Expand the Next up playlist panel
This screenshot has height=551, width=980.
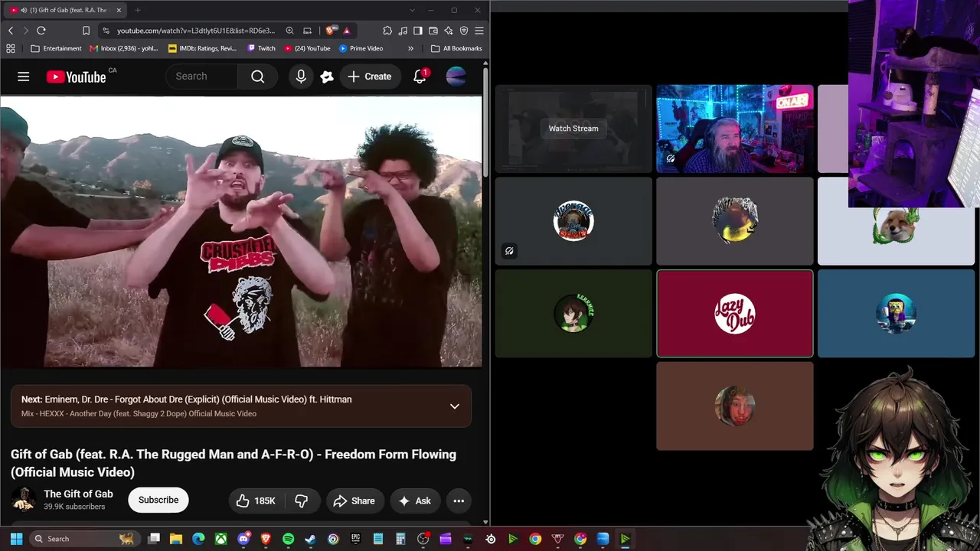pyautogui.click(x=455, y=406)
